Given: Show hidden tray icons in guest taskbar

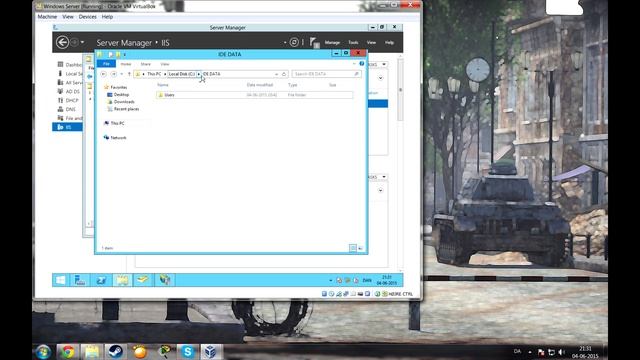Looking at the screenshot, I should click(x=331, y=280).
